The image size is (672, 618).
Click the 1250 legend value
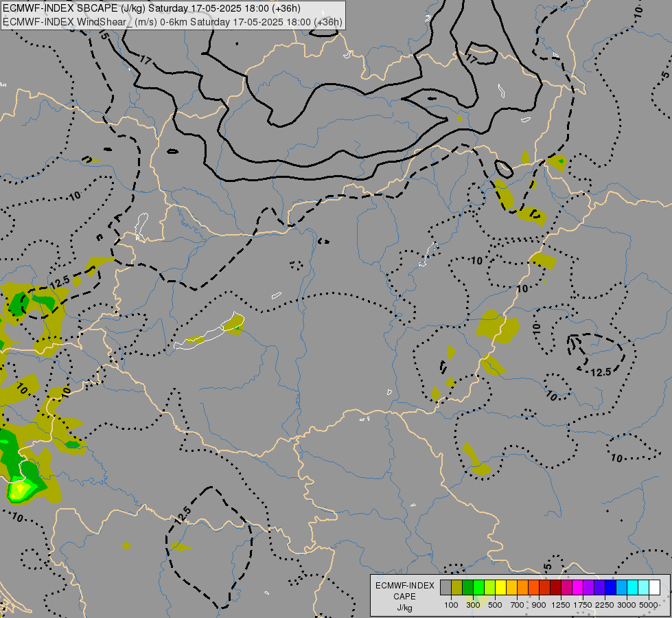click(561, 605)
